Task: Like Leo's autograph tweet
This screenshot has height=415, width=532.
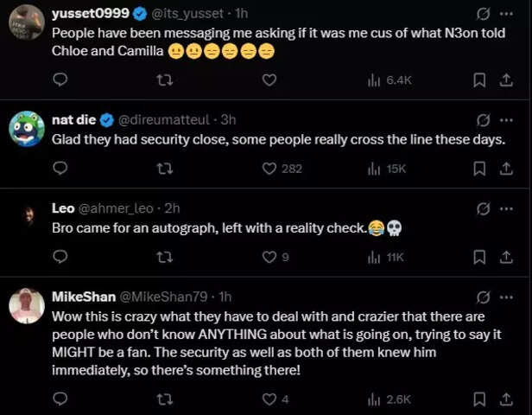Action: pos(269,257)
